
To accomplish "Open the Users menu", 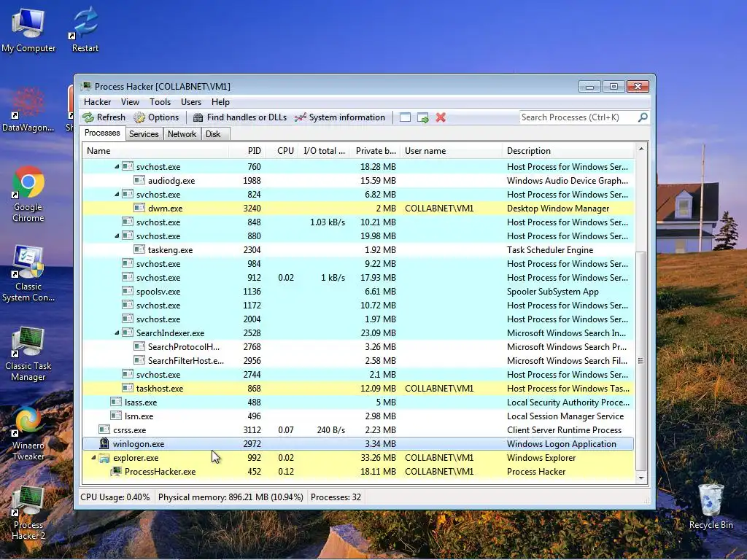I will pyautogui.click(x=191, y=102).
